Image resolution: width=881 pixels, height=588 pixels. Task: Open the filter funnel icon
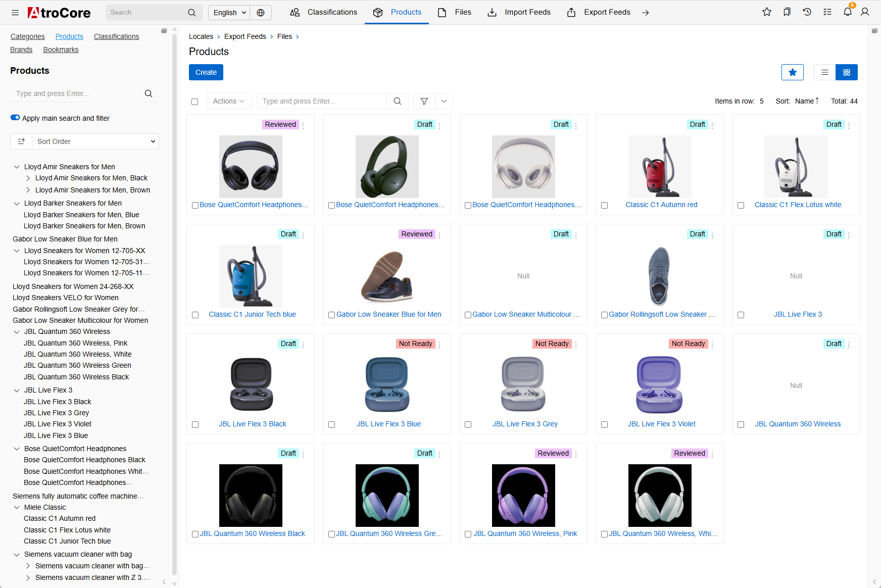tap(424, 101)
